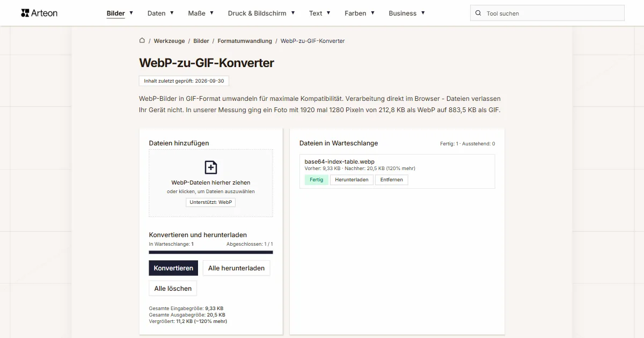
Task: Click the Gesamte Ausgabegröße: 20,5 KB line
Action: 187,315
